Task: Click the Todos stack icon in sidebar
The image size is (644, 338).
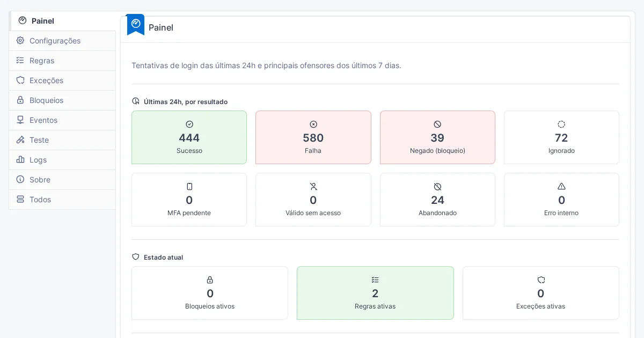Action: click(20, 199)
